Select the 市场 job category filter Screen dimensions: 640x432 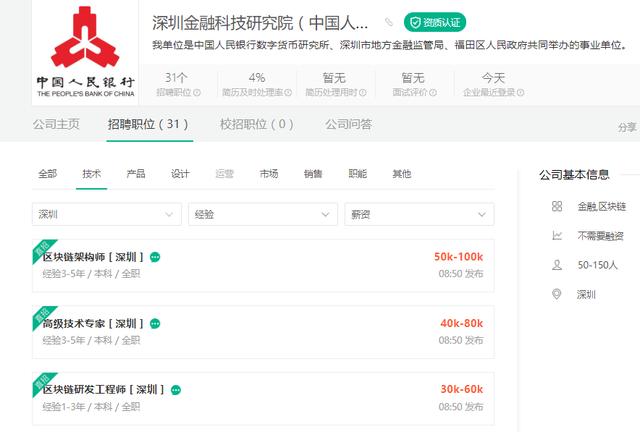[269, 174]
